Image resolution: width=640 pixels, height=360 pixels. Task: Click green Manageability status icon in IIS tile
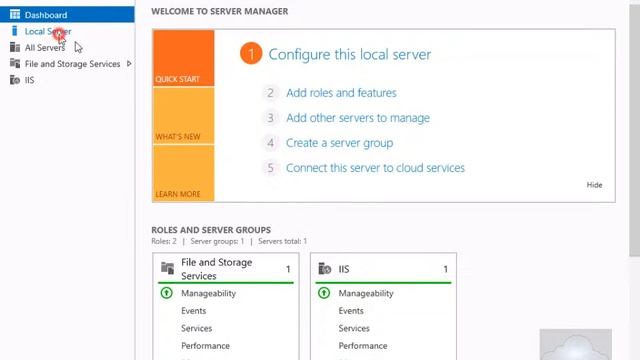[x=324, y=293]
